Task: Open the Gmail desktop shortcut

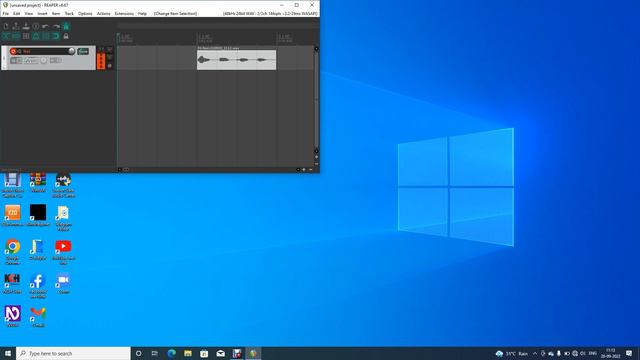Action: 38,316
